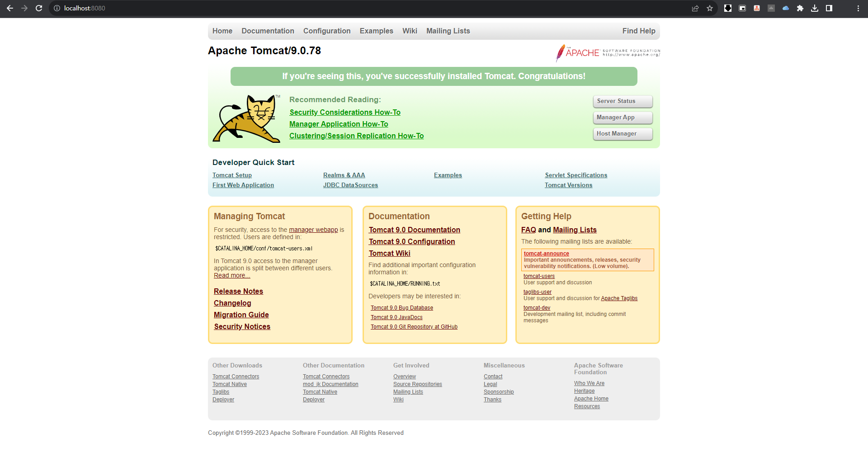Open Servlet Specifications link
This screenshot has height=452, width=868.
(576, 175)
